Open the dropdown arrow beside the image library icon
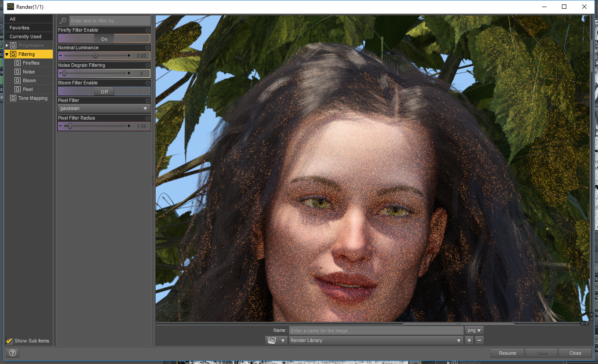This screenshot has height=364, width=598. pos(283,340)
